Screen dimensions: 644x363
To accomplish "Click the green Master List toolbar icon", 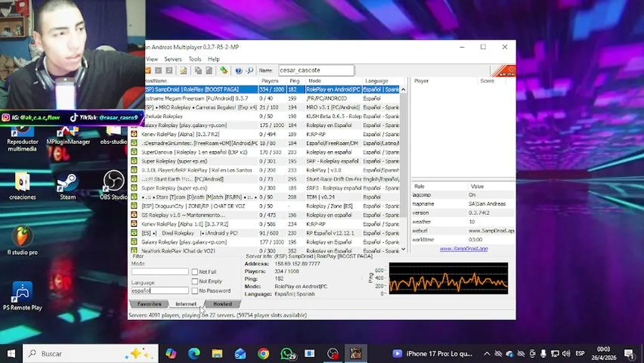I will [x=224, y=71].
